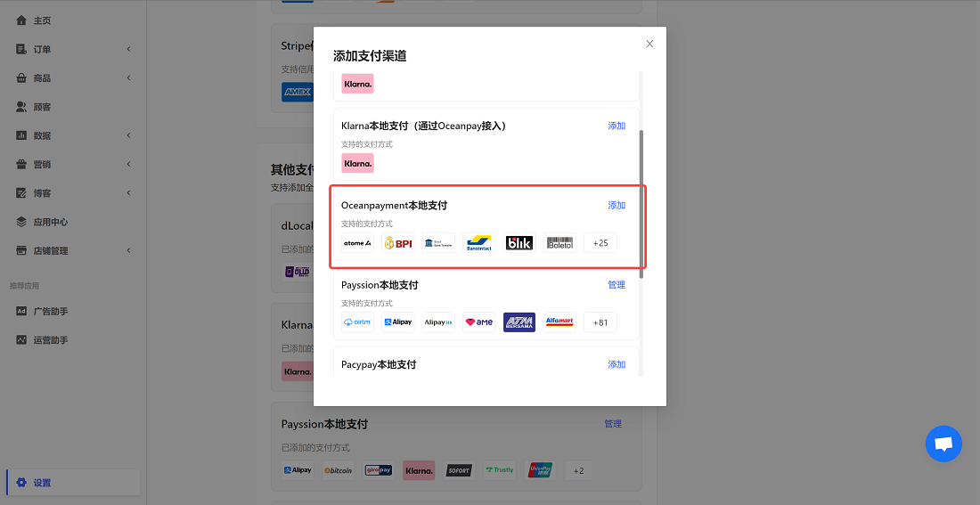Go to 设置 in the sidebar
This screenshot has height=505, width=980.
click(x=43, y=483)
